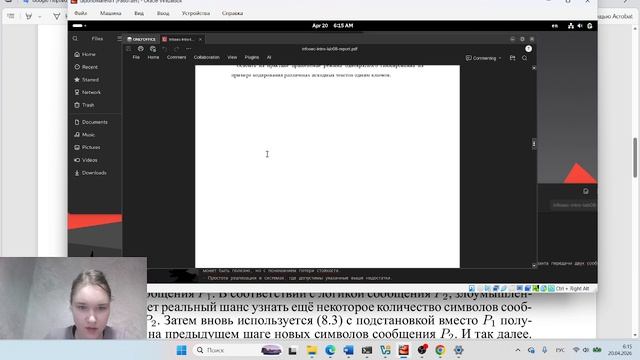
Task: Open the Home tab in ONLYOFFICE
Action: coord(153,58)
